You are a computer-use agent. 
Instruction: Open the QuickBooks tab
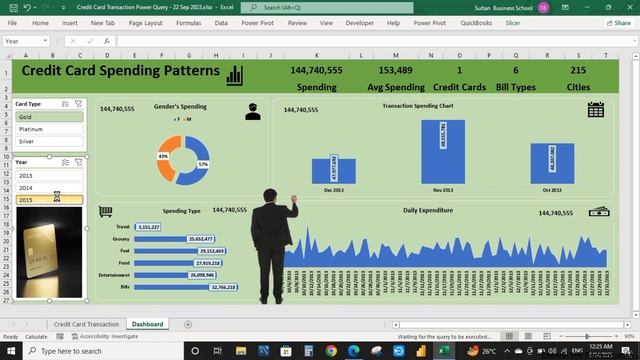point(476,23)
